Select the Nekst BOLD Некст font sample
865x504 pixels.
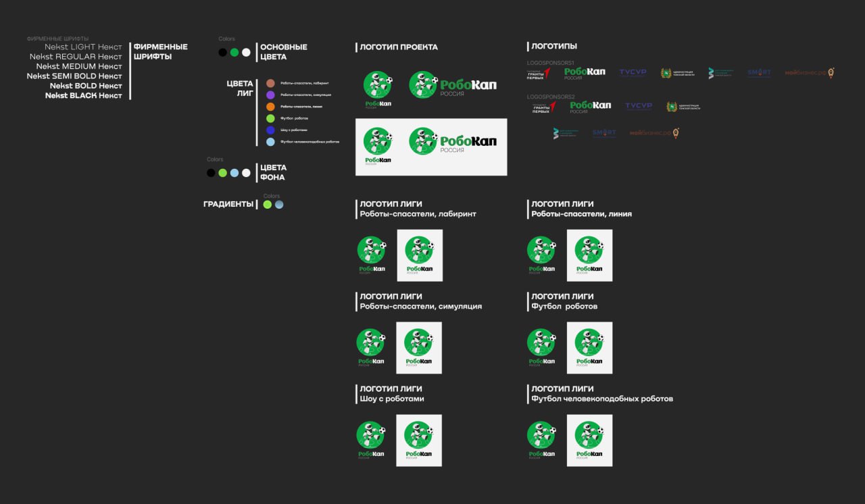[86, 86]
